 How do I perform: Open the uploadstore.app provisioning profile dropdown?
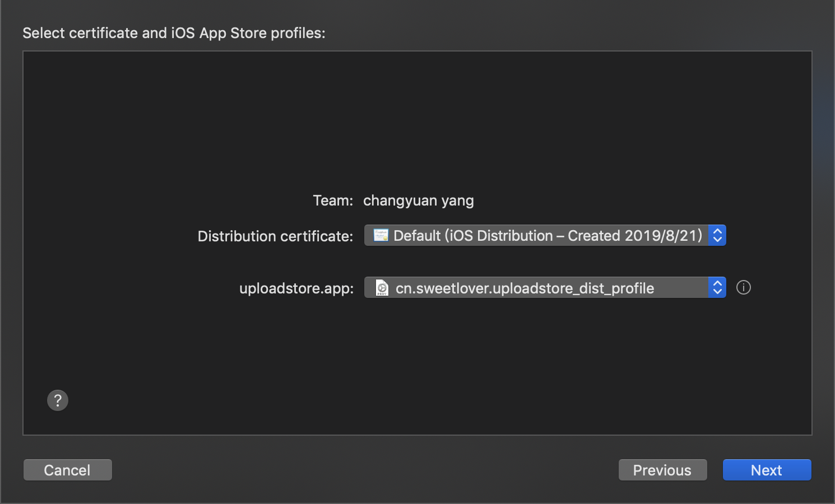(545, 287)
